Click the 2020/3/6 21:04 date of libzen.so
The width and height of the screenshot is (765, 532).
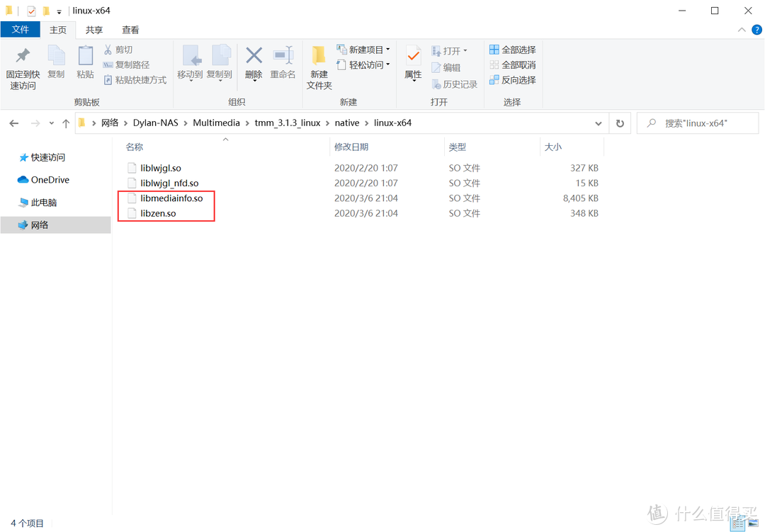(x=366, y=213)
